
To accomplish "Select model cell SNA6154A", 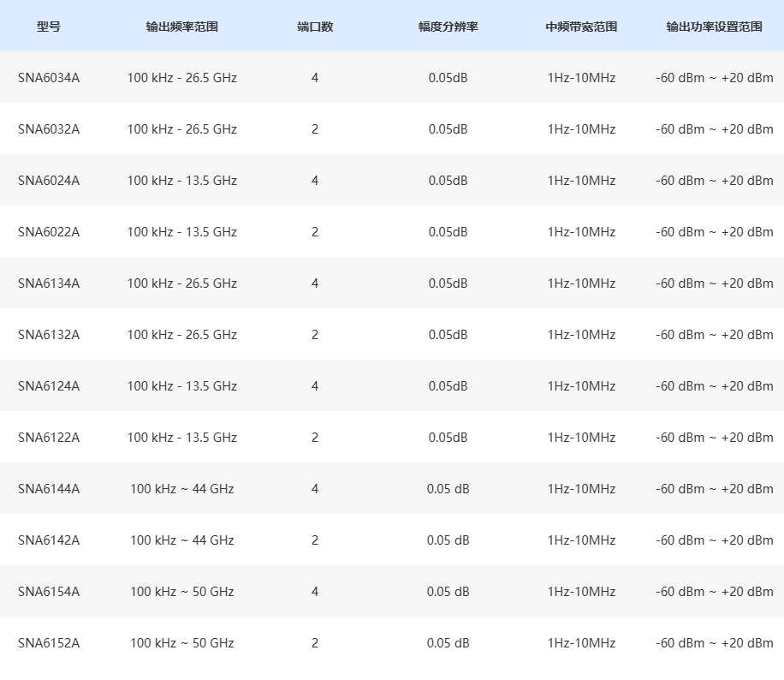I will [49, 592].
